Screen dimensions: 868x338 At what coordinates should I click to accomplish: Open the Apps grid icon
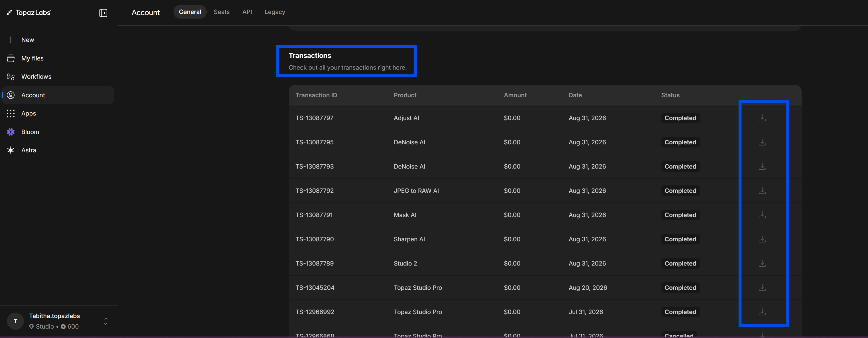tap(11, 113)
